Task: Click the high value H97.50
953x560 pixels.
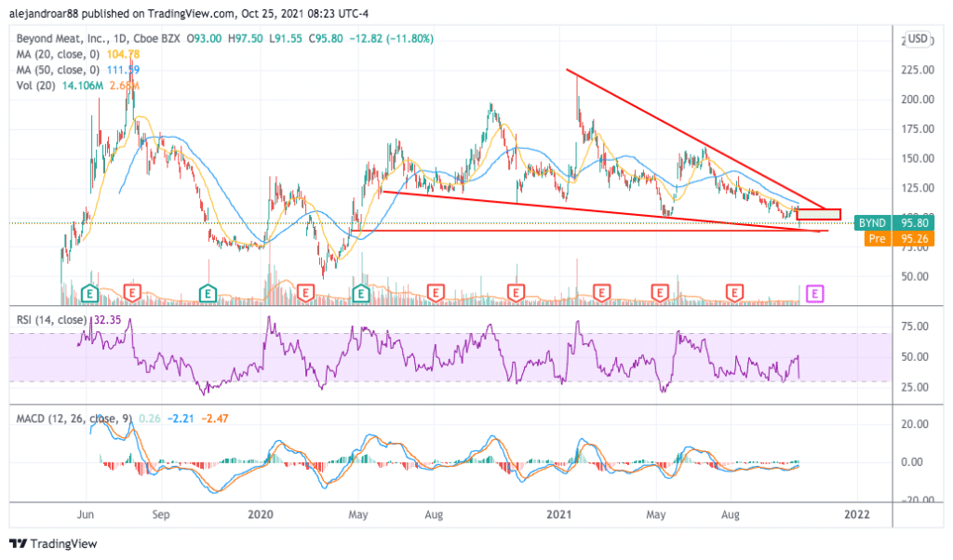Action: point(246,38)
